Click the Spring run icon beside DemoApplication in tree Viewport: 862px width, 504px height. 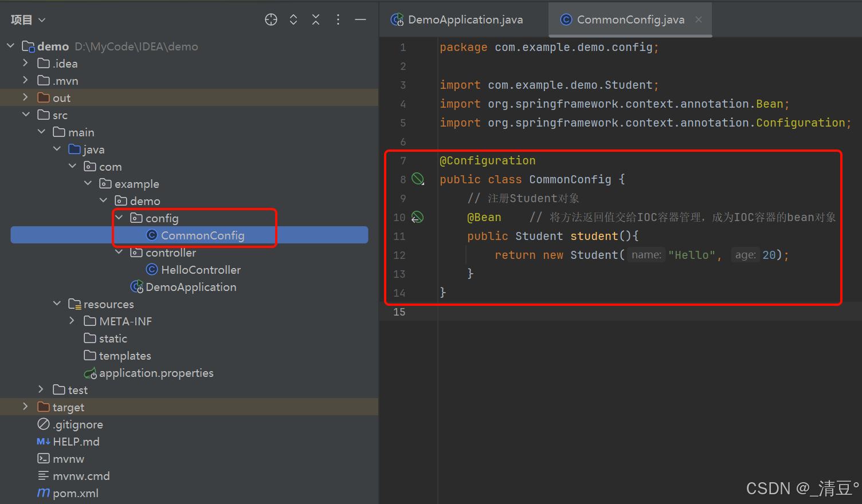point(137,286)
